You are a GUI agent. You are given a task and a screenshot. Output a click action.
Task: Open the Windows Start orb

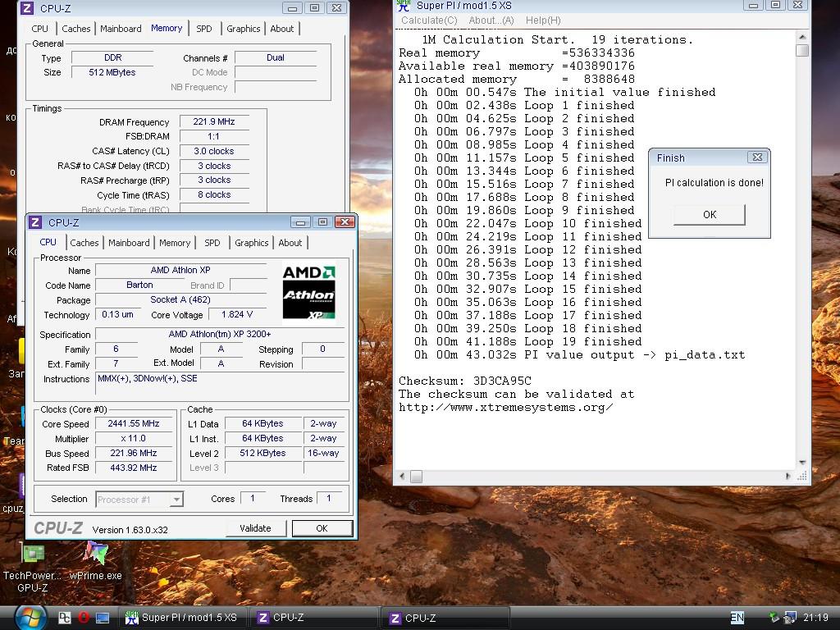[30, 617]
